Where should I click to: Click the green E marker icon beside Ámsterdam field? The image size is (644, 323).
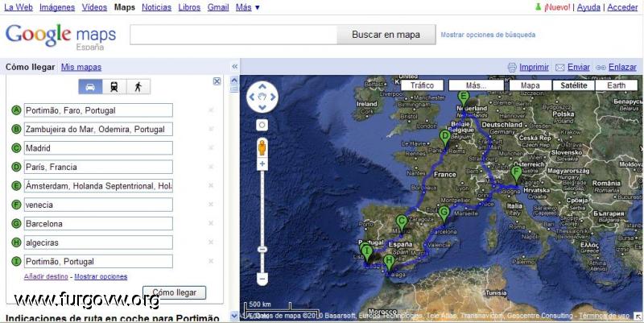point(16,186)
